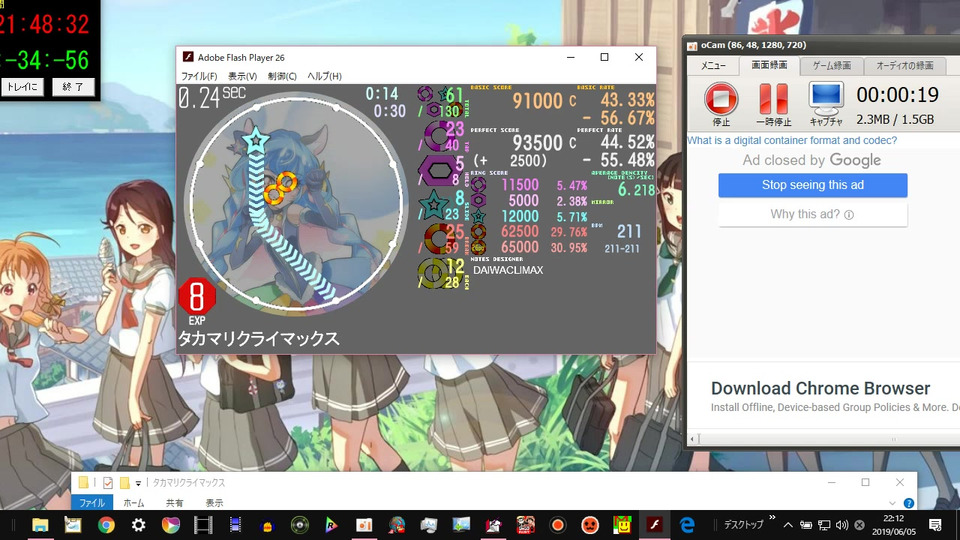
Task: Open the 表示 tab in the Explorer window
Action: [214, 503]
